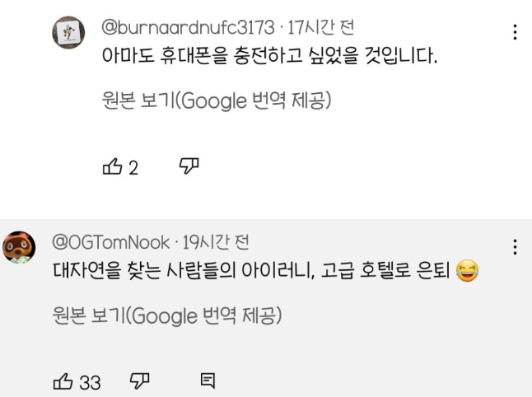Screen dimensions: 532x397
Task: Open the @burnaardnufc3173 channel username link
Action: coord(188,27)
